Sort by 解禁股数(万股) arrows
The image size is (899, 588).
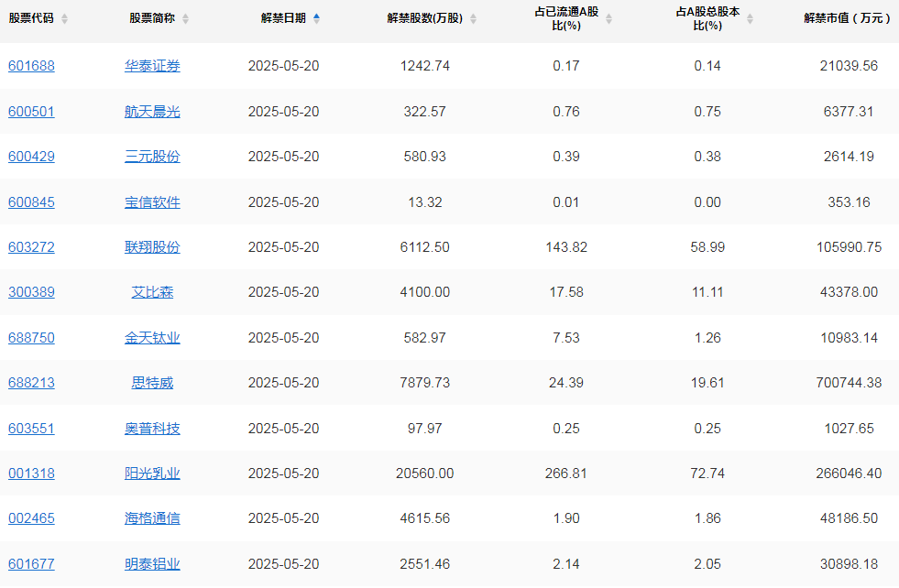[473, 18]
